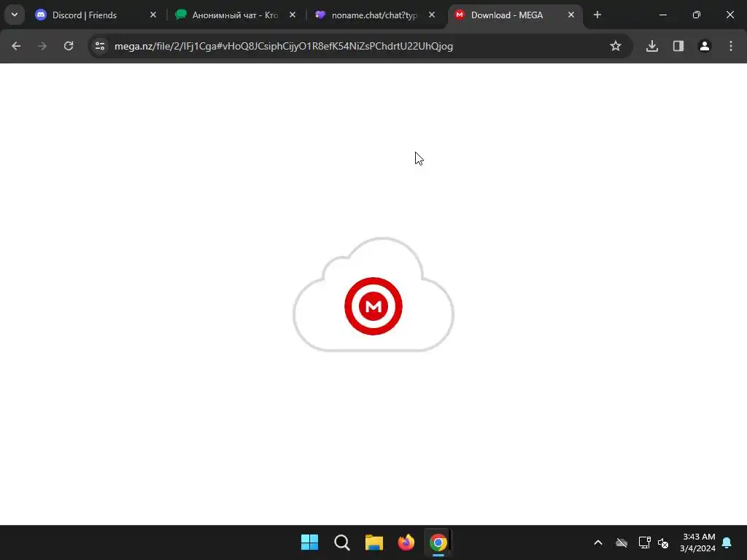
Task: Switch to the Discord | Friends tab
Action: (x=96, y=15)
